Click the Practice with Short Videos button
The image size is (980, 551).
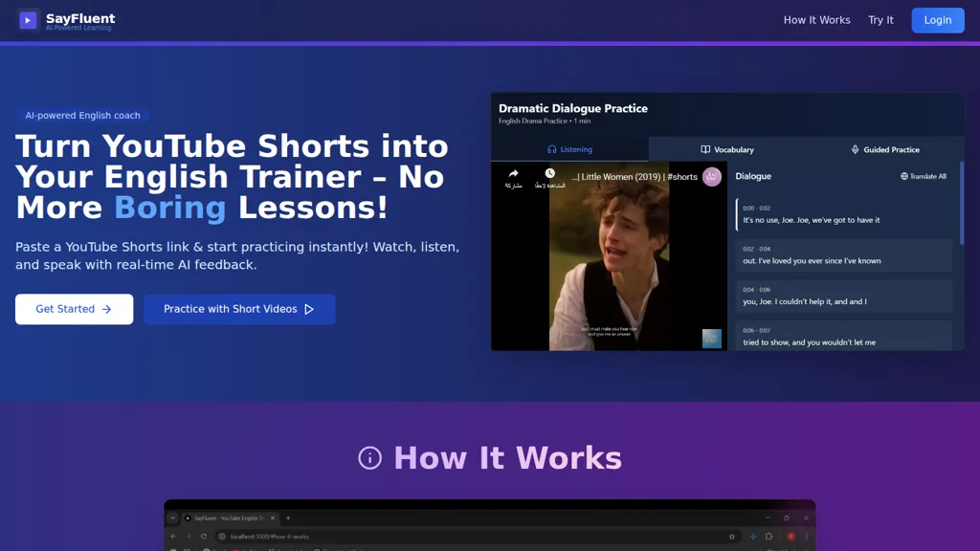click(239, 309)
